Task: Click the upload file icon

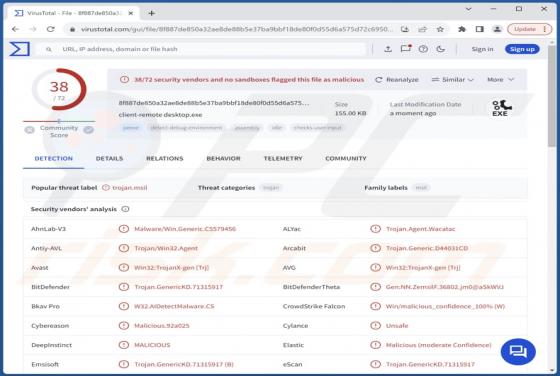Action: coord(388,49)
